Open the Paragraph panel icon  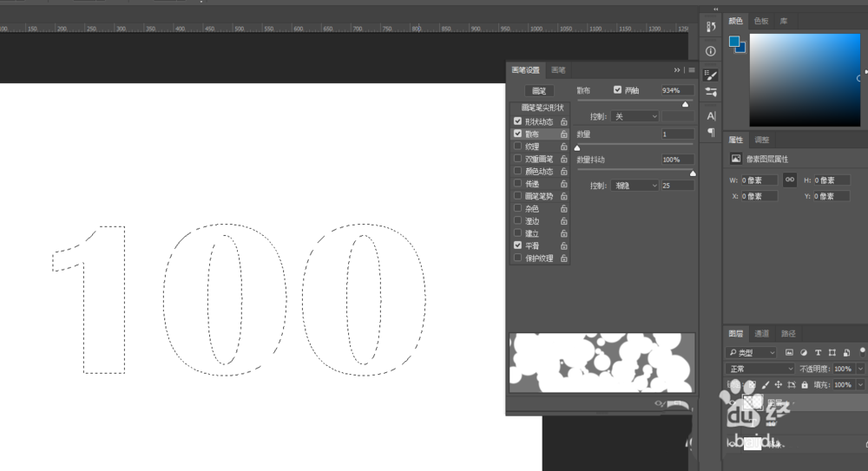point(711,132)
